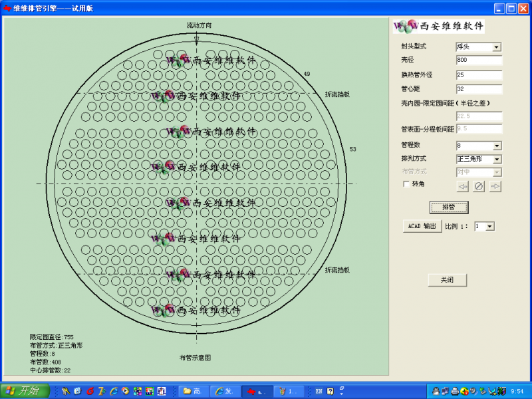532x399 pixels.
Task: Open Internet Explorer from quick launch
Action: pyautogui.click(x=113, y=391)
